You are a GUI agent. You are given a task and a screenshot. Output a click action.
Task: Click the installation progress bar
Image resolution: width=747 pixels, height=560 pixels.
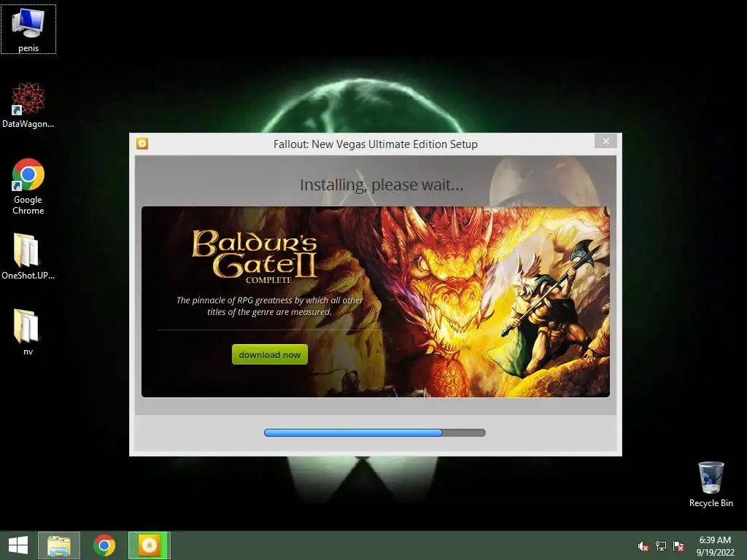(x=374, y=432)
